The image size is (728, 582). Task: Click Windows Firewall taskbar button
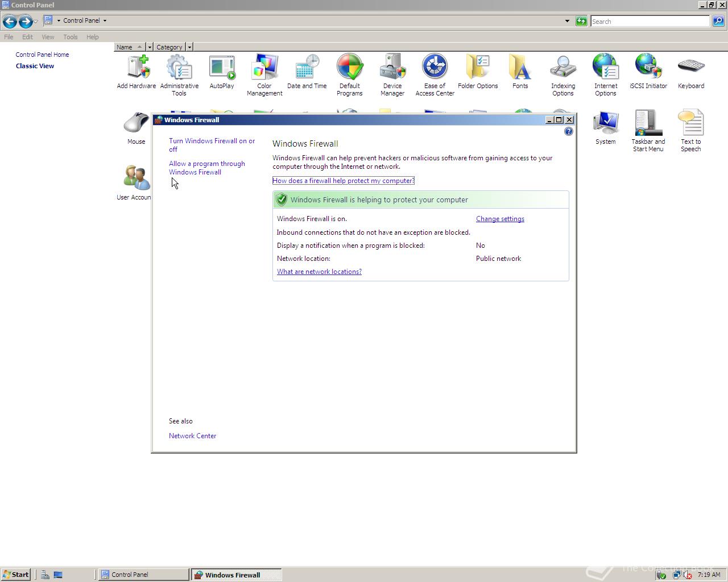click(x=236, y=575)
